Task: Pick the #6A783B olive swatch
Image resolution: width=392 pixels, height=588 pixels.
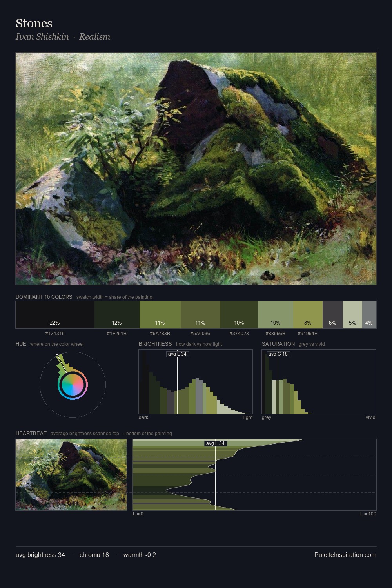Action: tap(160, 314)
